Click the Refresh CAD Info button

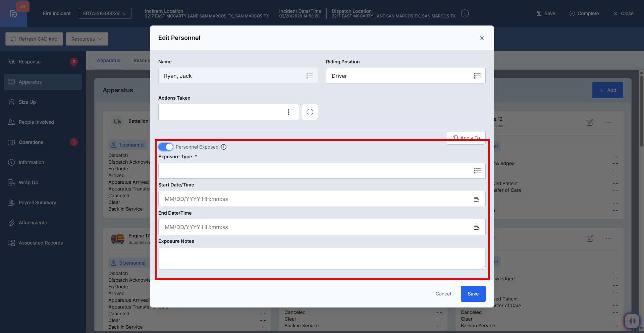[x=34, y=39]
